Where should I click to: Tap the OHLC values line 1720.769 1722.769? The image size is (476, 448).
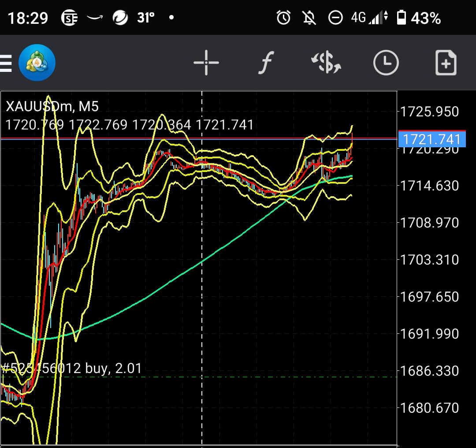pos(130,125)
